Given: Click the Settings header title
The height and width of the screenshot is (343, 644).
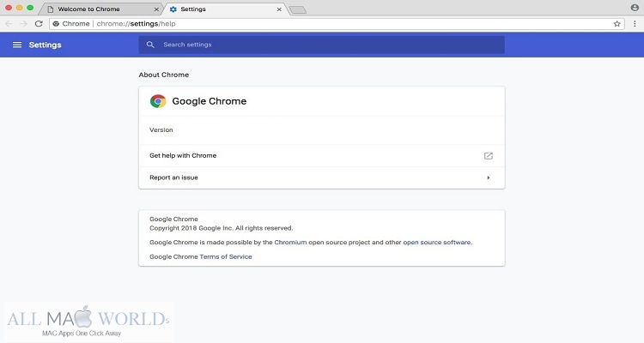Looking at the screenshot, I should tap(45, 45).
